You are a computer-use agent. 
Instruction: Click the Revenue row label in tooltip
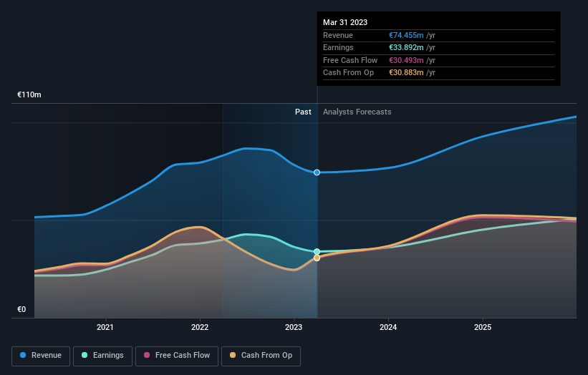338,35
